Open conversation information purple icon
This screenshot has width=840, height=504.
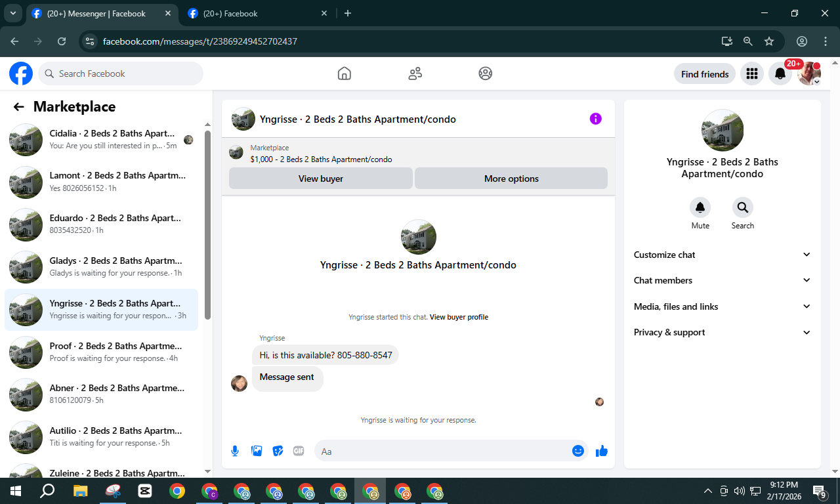[595, 119]
